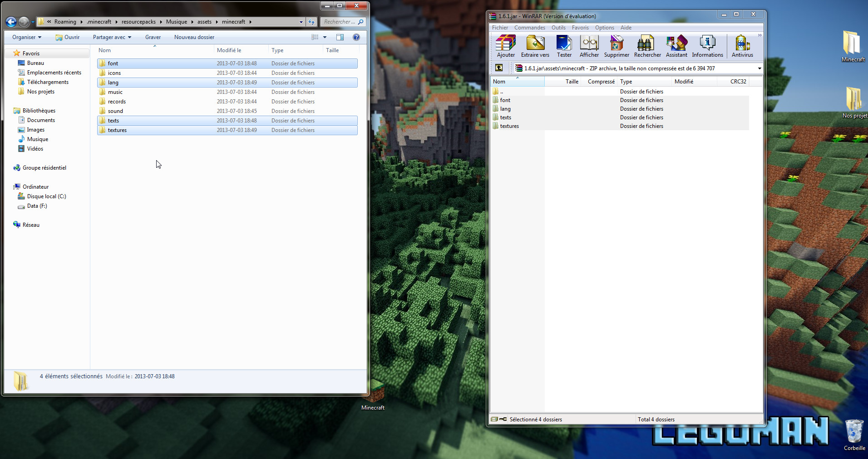Click Explorer forward navigation arrow
The height and width of the screenshot is (459, 868).
(x=24, y=22)
